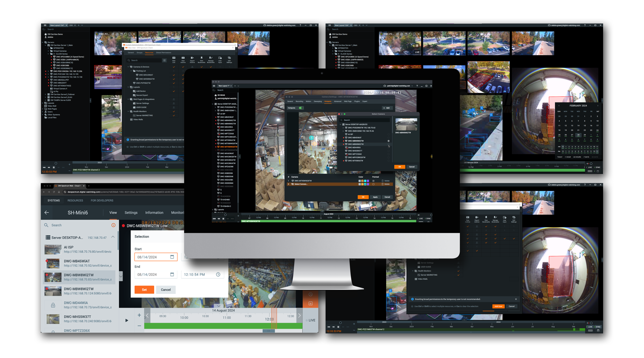Open calendar icon under SYNC in bottom-right window

(598, 330)
